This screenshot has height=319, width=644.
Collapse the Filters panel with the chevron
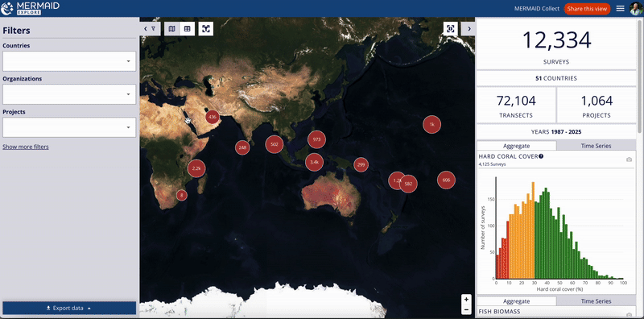point(150,29)
